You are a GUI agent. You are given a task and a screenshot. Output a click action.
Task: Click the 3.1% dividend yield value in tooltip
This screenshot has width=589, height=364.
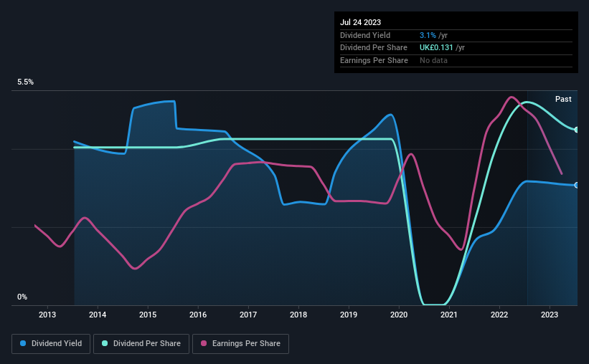click(x=428, y=35)
